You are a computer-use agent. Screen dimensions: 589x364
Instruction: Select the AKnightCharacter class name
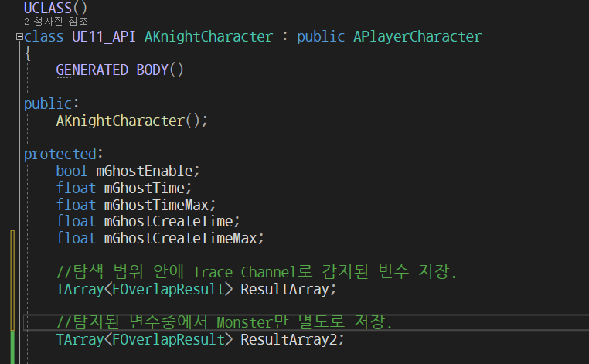[x=209, y=37]
